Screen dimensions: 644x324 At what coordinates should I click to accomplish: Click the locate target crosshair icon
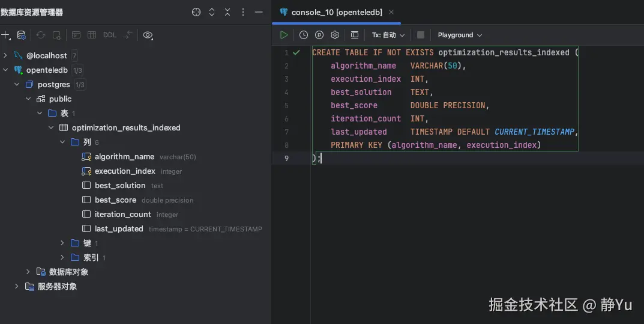pyautogui.click(x=196, y=12)
